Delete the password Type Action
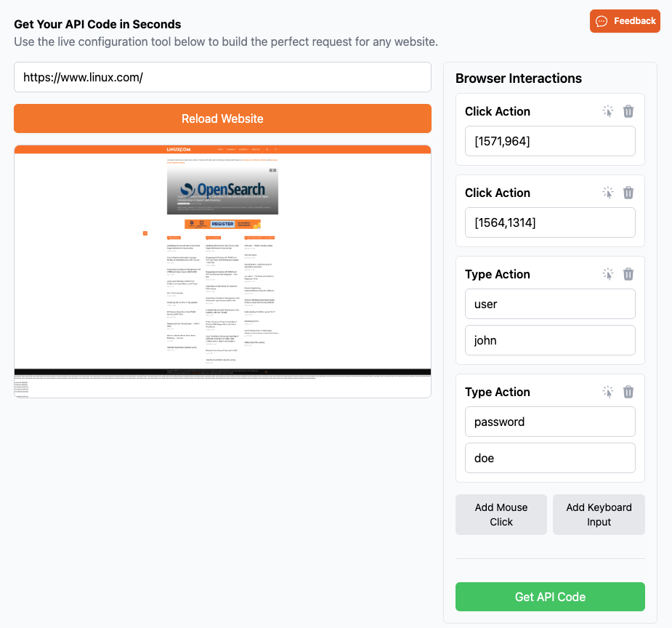The width and height of the screenshot is (672, 628). tap(628, 392)
